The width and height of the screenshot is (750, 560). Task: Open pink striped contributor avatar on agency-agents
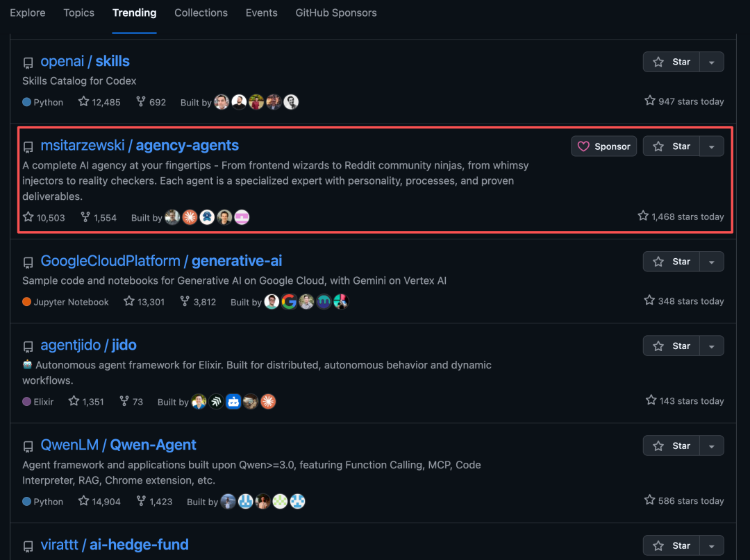(242, 217)
